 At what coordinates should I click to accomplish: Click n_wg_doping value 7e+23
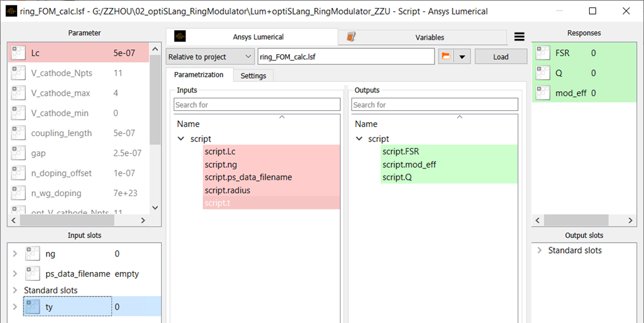point(125,193)
